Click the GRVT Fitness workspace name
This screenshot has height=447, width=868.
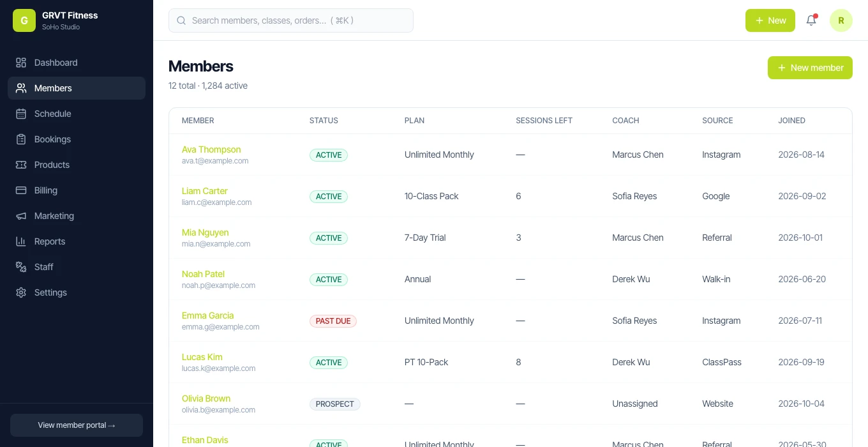tap(70, 15)
